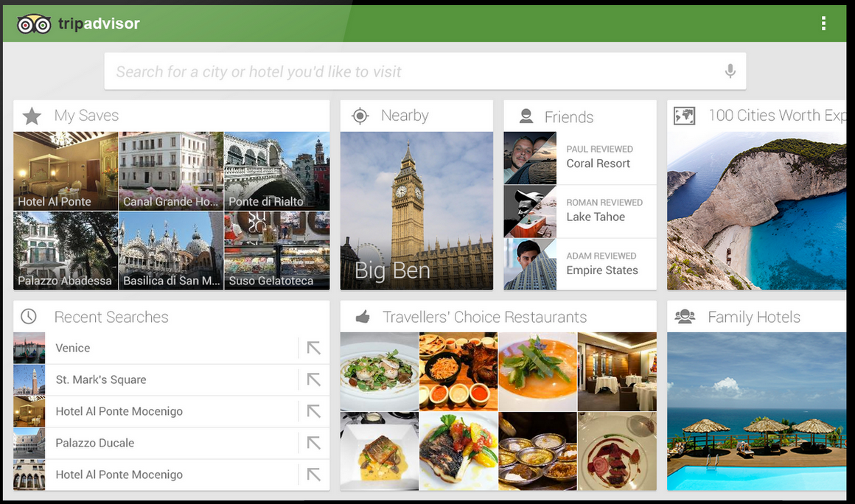Open the Recent Searches header
The image size is (855, 504).
click(x=171, y=317)
